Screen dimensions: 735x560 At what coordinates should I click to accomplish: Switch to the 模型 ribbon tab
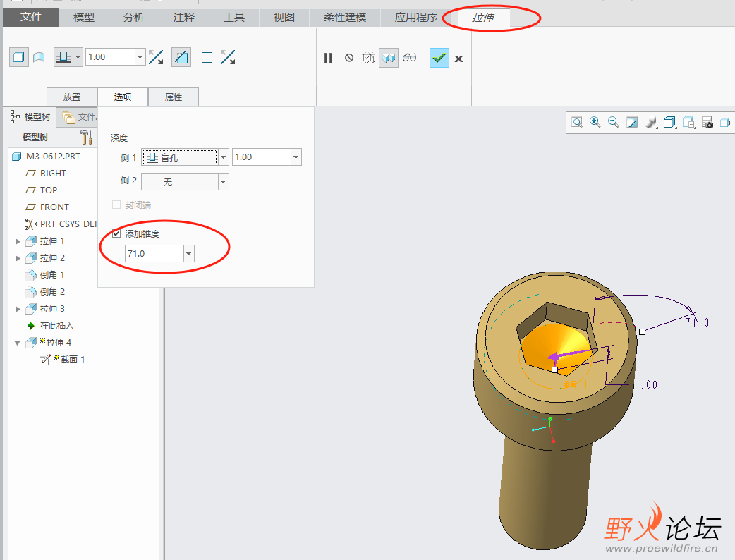84,18
